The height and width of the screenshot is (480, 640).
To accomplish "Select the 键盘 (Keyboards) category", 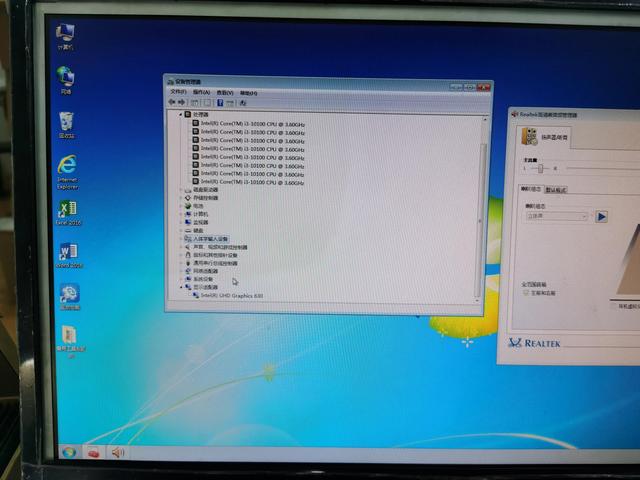I will tap(198, 231).
